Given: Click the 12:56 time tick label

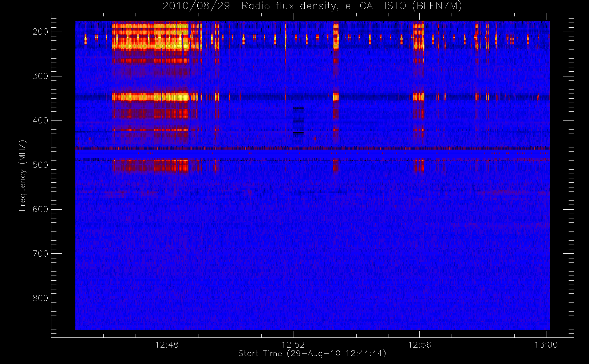Looking at the screenshot, I should coord(420,345).
